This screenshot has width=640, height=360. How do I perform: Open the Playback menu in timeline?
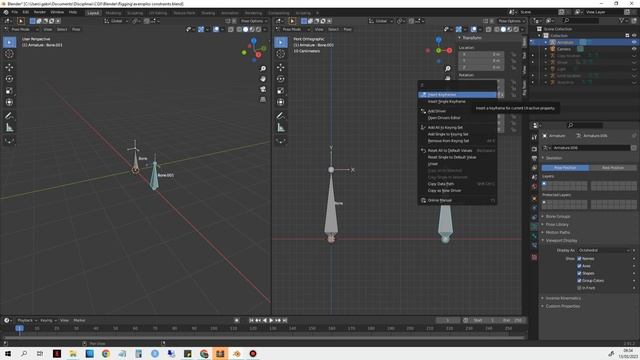coord(27,320)
